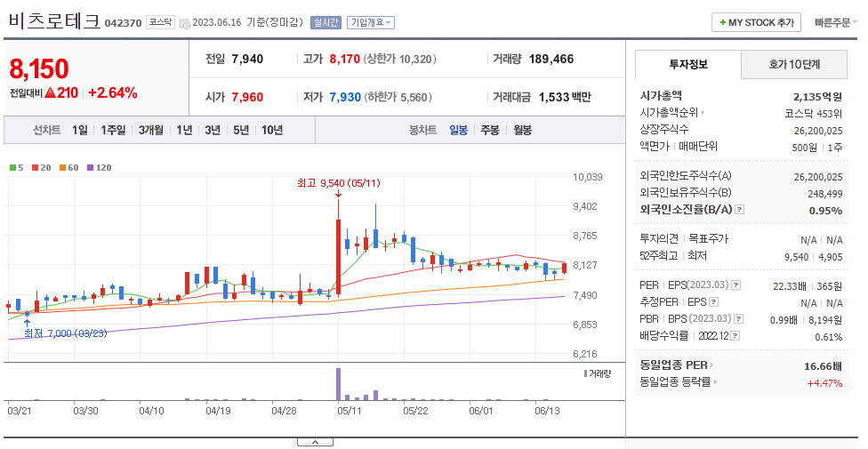868x449 pixels.
Task: Click the 거래량 value 189,466
Action: point(551,60)
